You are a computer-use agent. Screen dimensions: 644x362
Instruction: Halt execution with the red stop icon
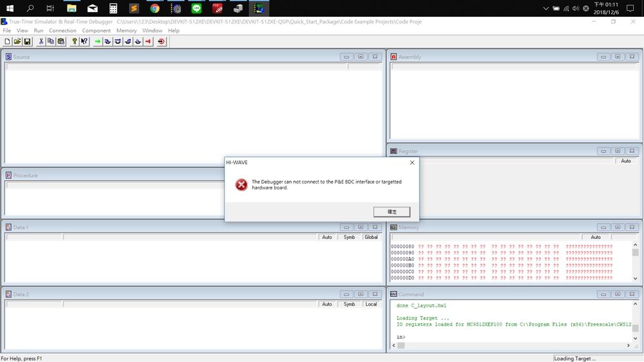pyautogui.click(x=148, y=41)
